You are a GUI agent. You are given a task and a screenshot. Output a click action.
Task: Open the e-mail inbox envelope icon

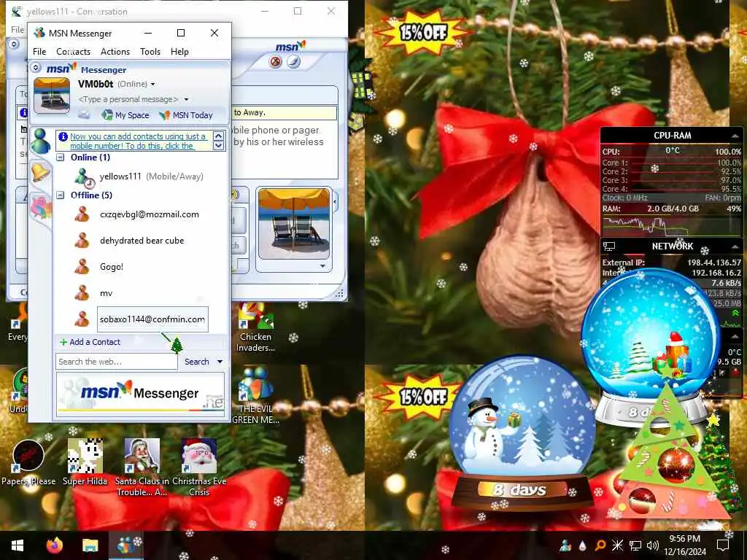(x=84, y=114)
